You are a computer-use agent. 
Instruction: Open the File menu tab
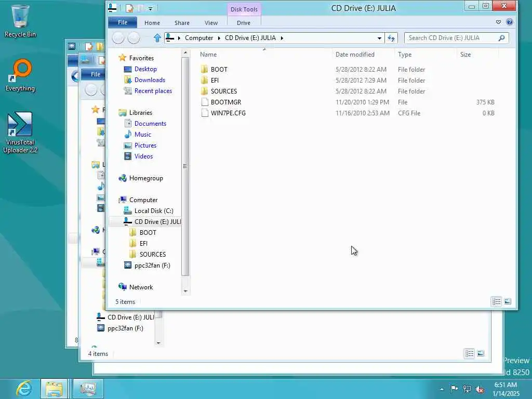click(123, 22)
